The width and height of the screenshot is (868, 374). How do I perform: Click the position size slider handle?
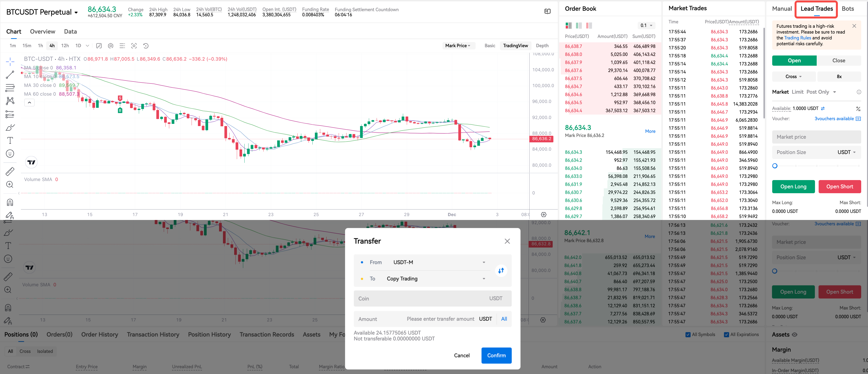775,166
